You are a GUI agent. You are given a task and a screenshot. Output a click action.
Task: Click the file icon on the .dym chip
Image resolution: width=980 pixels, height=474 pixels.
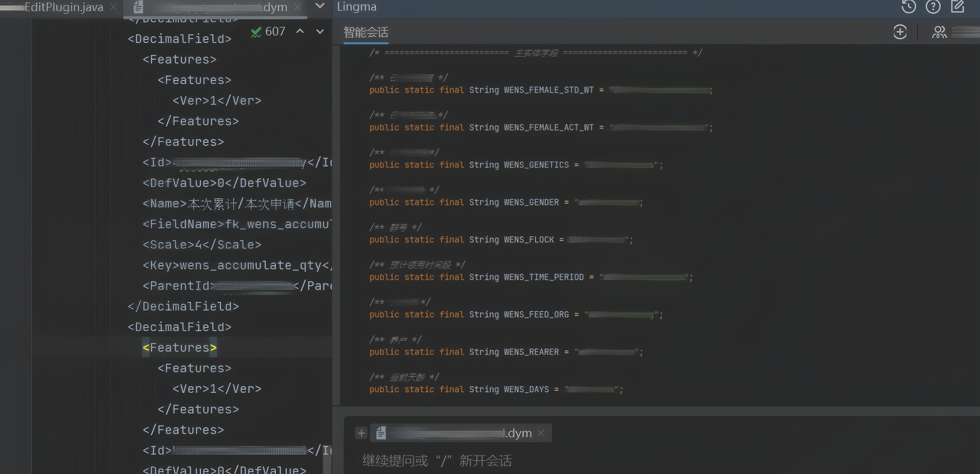pos(381,433)
